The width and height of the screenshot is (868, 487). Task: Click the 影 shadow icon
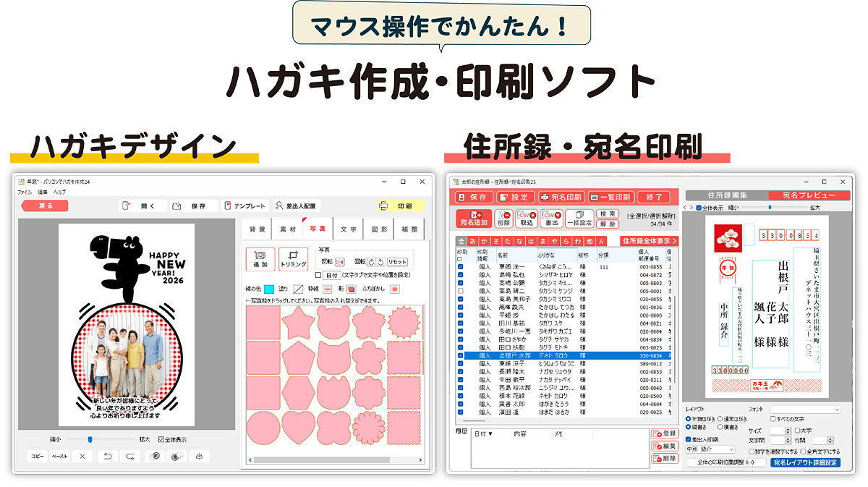(x=352, y=289)
